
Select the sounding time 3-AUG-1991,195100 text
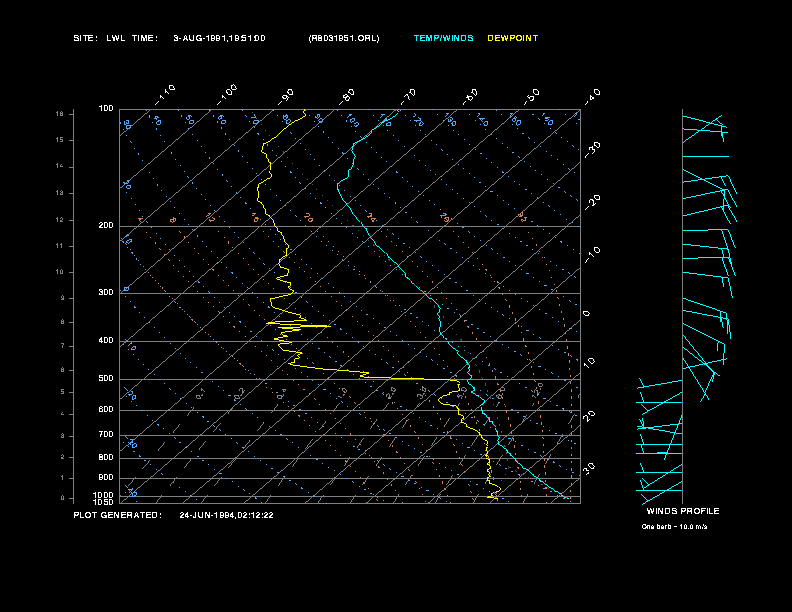click(219, 38)
